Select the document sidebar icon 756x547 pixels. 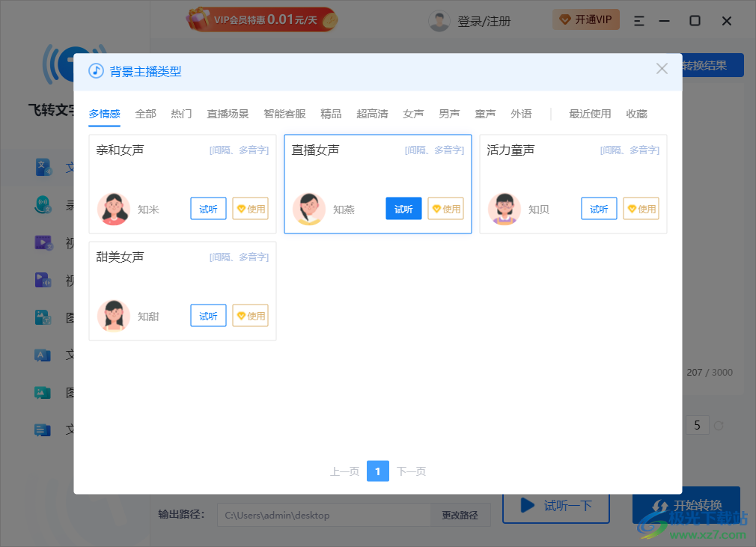click(43, 430)
